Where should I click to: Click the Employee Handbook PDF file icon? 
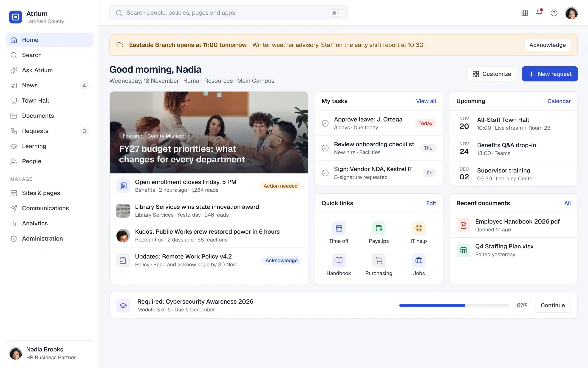(463, 225)
